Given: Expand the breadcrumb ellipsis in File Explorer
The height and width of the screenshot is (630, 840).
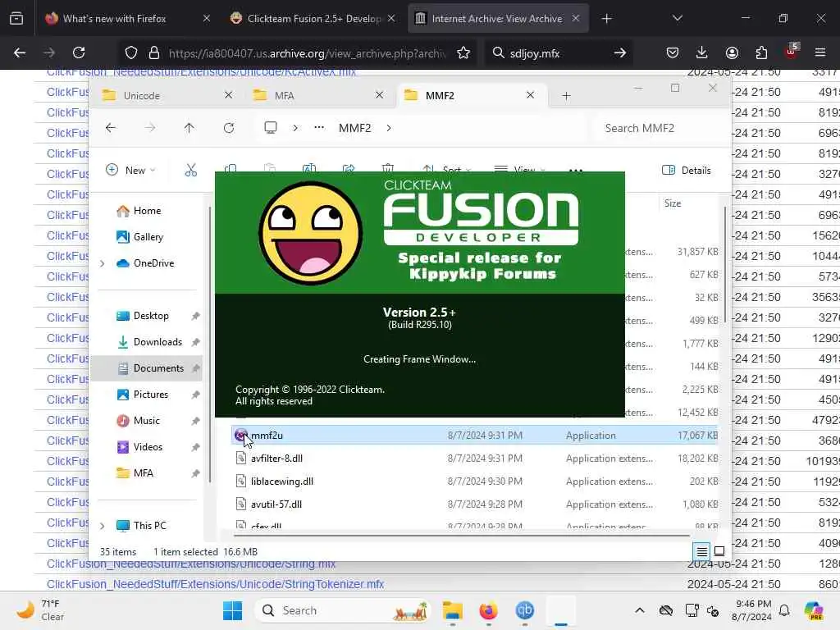Looking at the screenshot, I should pos(319,127).
